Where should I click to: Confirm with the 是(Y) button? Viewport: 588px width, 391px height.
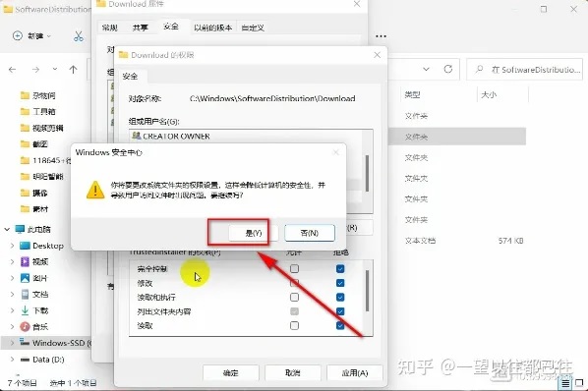tap(254, 233)
